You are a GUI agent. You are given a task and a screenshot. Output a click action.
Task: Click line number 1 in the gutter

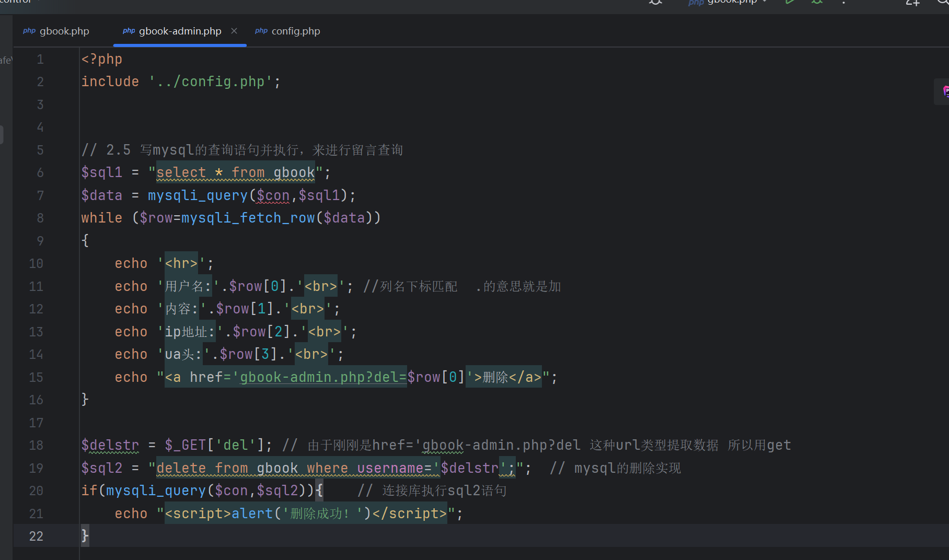point(40,60)
